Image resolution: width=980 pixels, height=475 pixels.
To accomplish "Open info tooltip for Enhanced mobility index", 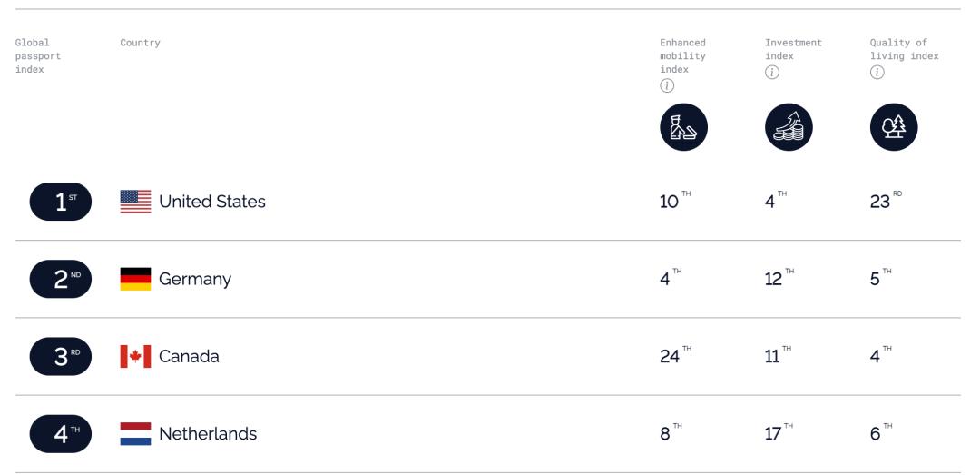I will pos(667,86).
